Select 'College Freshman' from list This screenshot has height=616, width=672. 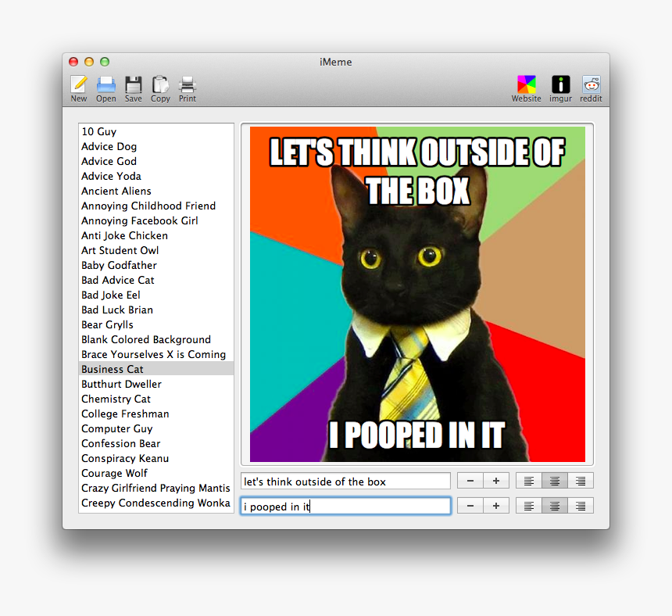(156, 414)
